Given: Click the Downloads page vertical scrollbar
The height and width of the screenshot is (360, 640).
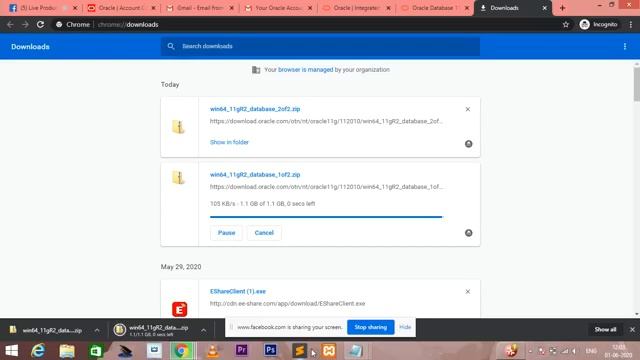Looking at the screenshot, I should coord(636,84).
